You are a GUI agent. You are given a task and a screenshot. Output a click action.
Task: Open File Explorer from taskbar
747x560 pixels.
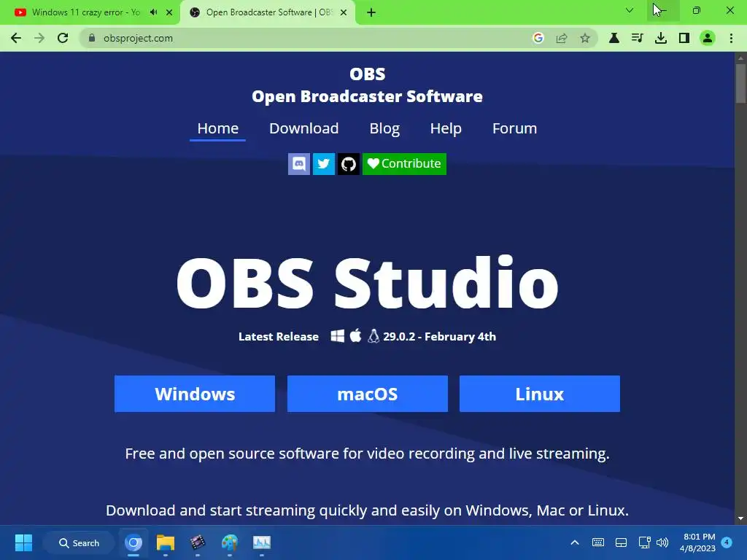tap(166, 542)
